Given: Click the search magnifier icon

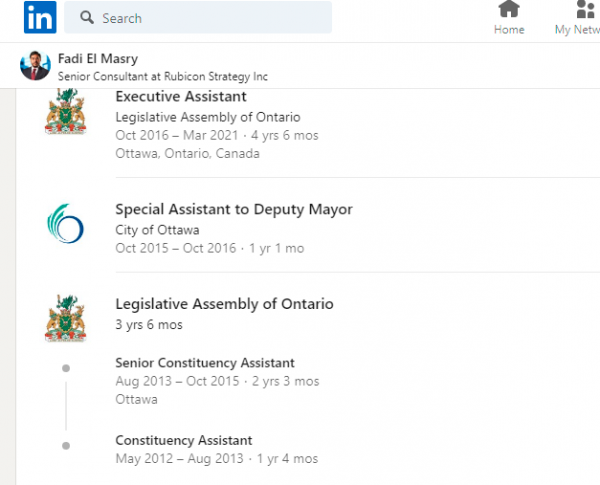Looking at the screenshot, I should tap(87, 17).
